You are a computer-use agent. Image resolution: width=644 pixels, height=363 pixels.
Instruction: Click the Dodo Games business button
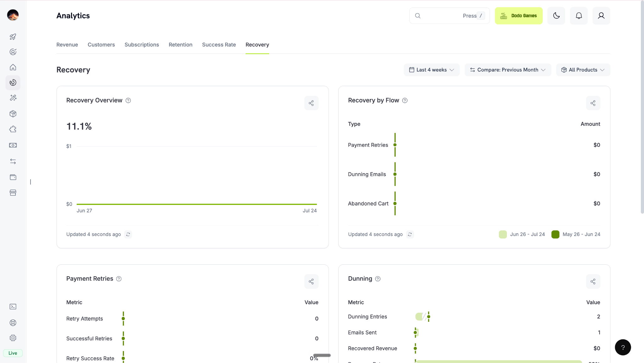[519, 16]
